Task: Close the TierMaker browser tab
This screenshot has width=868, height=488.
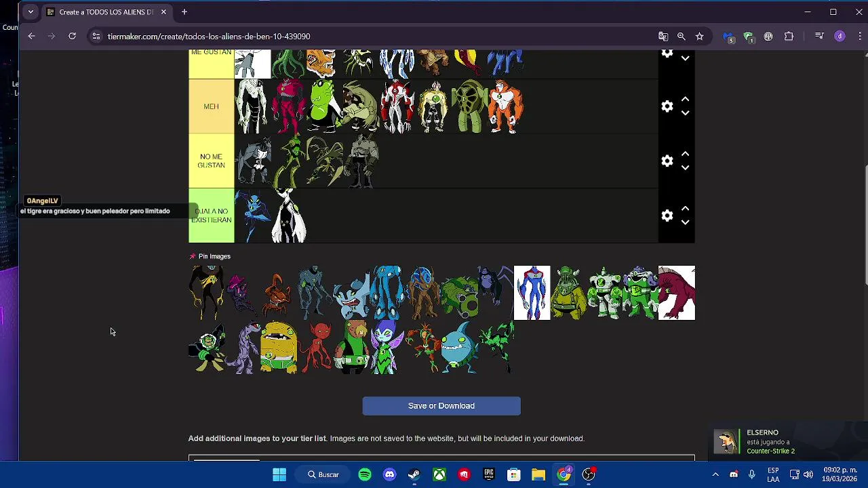Action: pyautogui.click(x=163, y=12)
